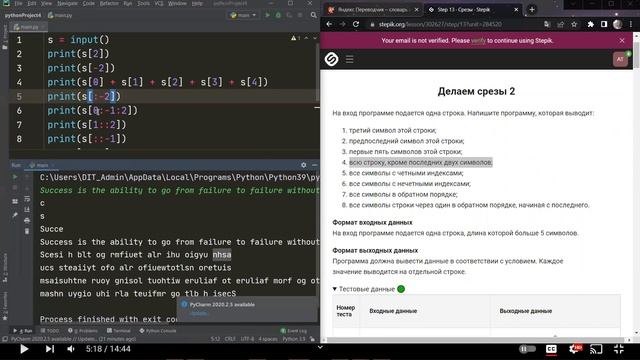Close the Step 13 Stepik tab

point(516,9)
